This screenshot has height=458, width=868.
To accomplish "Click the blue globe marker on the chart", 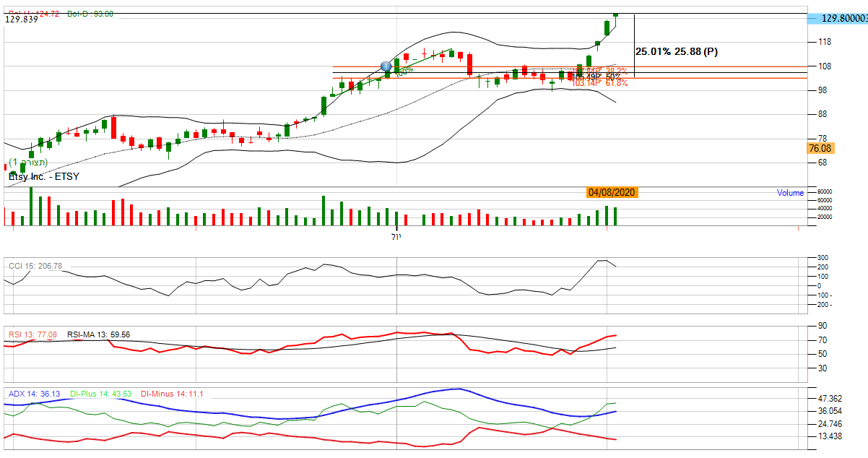I will tap(386, 66).
